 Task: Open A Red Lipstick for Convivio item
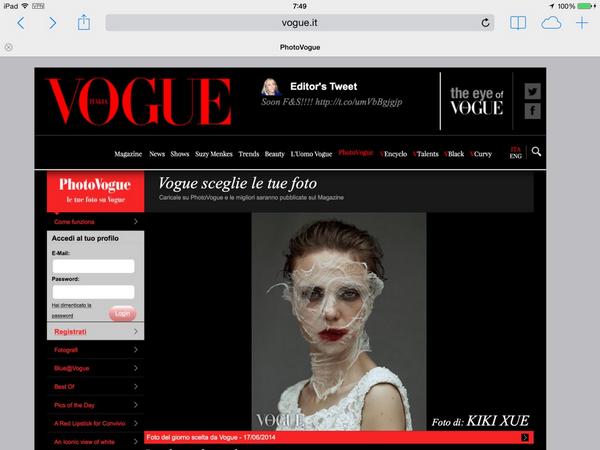click(x=90, y=423)
